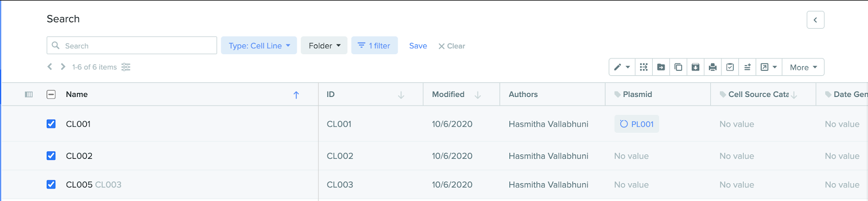Viewport: 868px width, 201px height.
Task: Click the copy (duplicate) toolbar icon
Action: click(678, 67)
